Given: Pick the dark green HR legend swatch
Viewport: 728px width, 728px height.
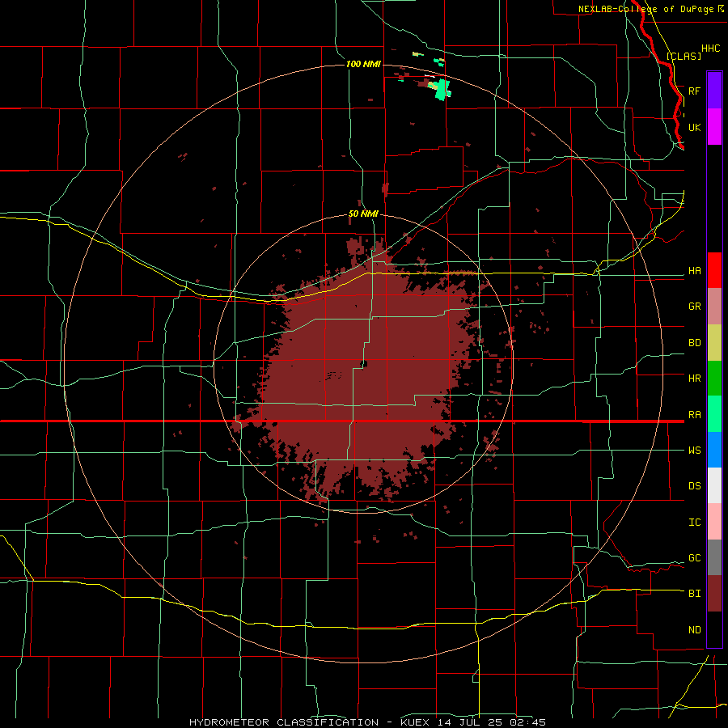Looking at the screenshot, I should (x=714, y=379).
